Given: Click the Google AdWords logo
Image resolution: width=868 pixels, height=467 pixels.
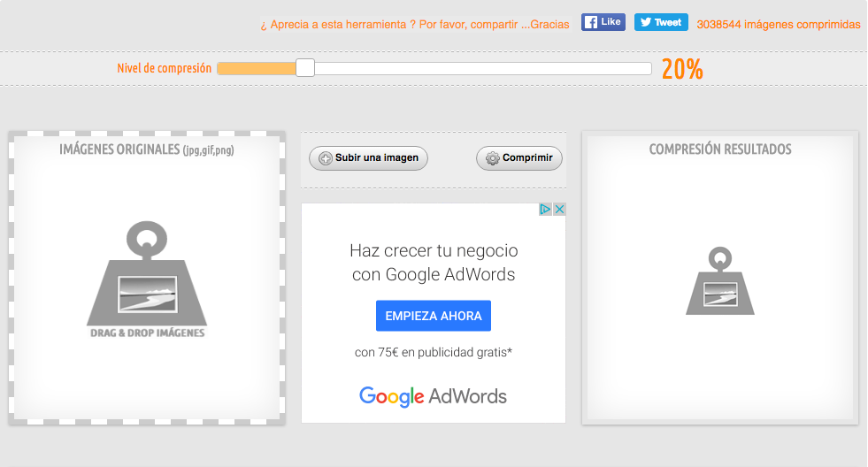Looking at the screenshot, I should 433,396.
